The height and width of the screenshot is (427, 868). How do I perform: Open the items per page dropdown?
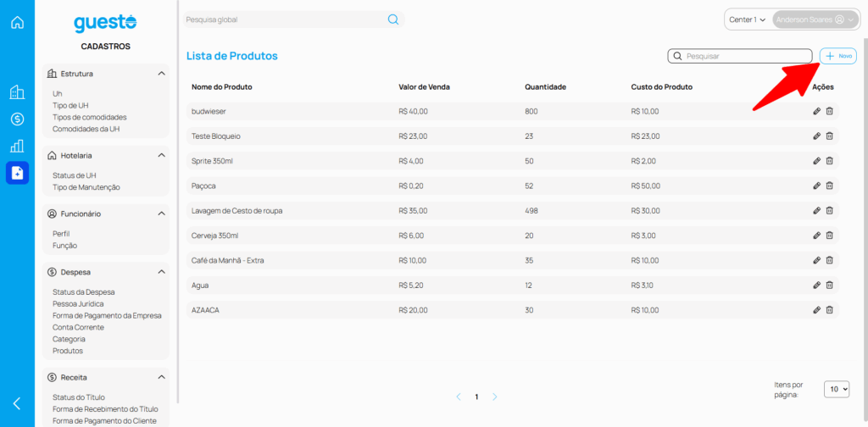836,389
